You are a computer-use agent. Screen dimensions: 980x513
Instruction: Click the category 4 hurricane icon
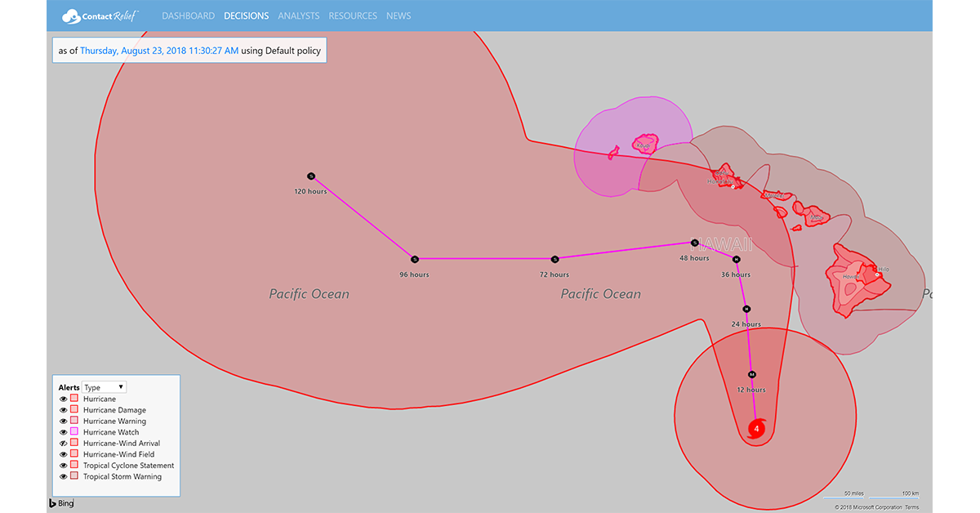[757, 429]
